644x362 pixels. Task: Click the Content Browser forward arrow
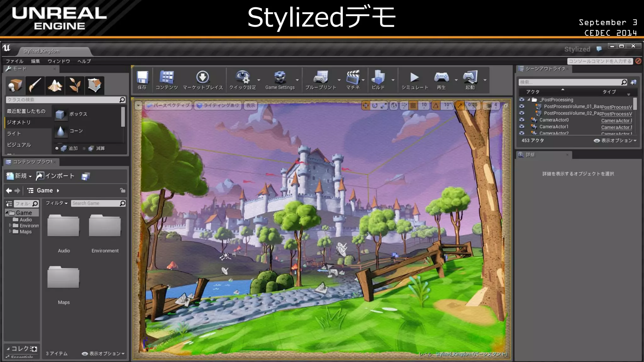point(17,190)
